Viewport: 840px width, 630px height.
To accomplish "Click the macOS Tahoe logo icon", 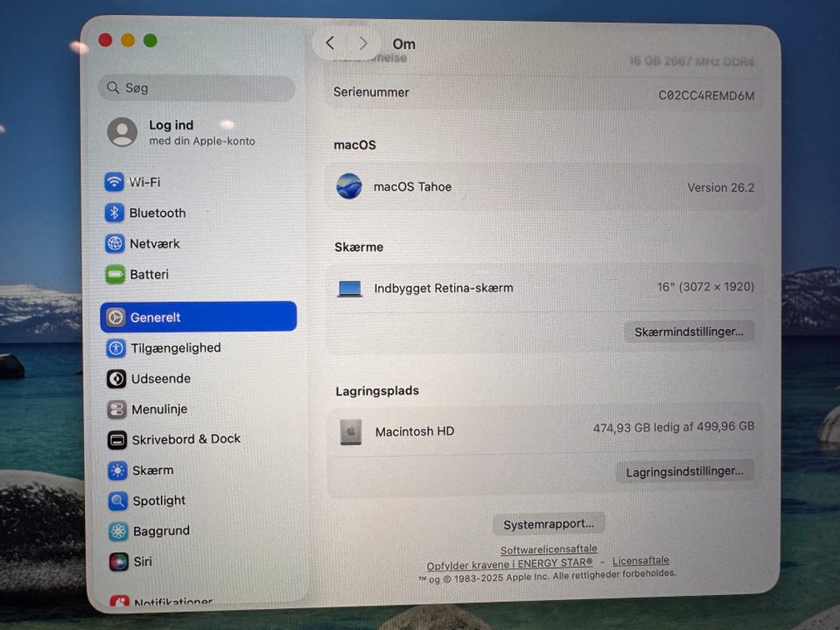I will click(x=349, y=185).
